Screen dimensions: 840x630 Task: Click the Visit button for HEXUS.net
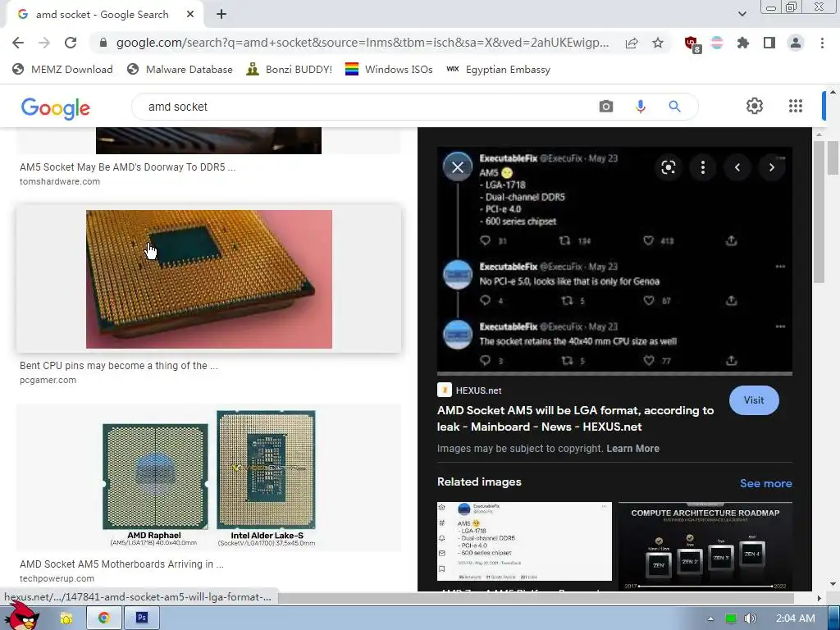754,400
